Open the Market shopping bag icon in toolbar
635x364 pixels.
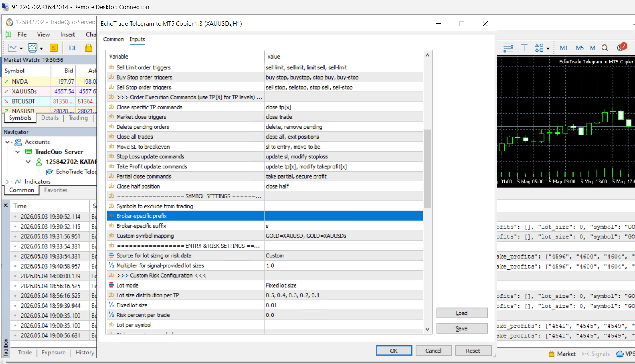point(89,48)
